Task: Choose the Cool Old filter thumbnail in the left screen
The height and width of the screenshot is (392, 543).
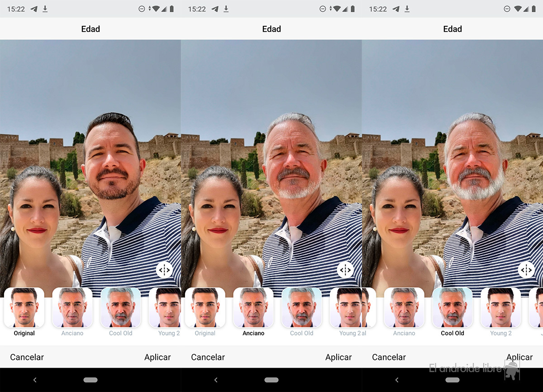Action: click(x=121, y=307)
